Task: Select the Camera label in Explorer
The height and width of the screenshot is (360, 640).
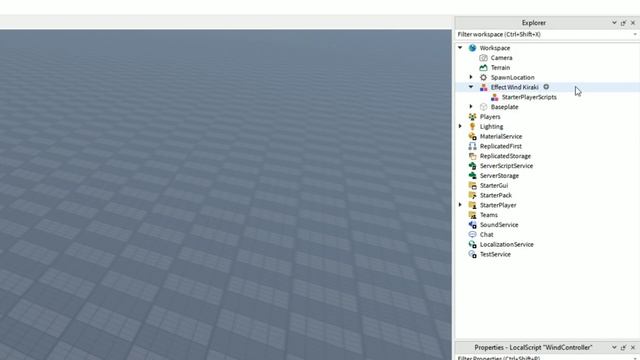Action: point(501,58)
